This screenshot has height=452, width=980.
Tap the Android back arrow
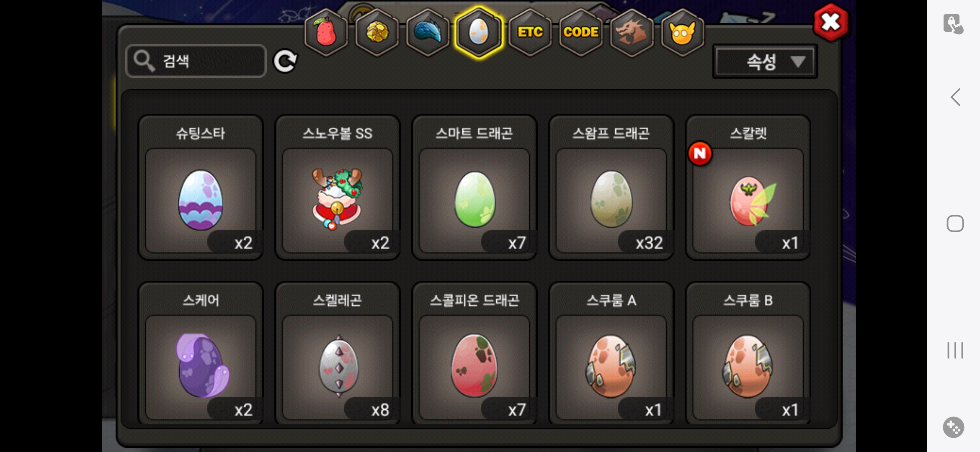[x=955, y=97]
